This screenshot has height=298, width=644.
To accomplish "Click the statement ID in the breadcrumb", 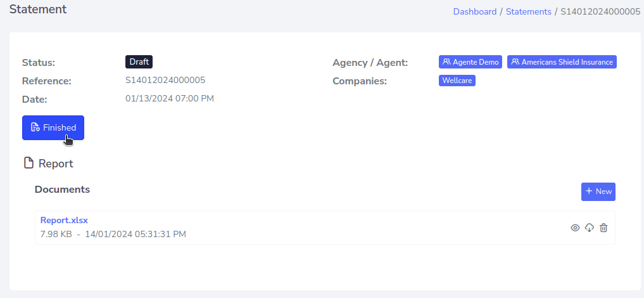I will (x=600, y=11).
